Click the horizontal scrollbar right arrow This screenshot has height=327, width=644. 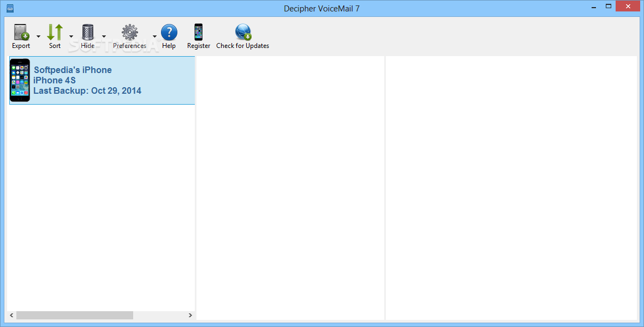(x=190, y=315)
